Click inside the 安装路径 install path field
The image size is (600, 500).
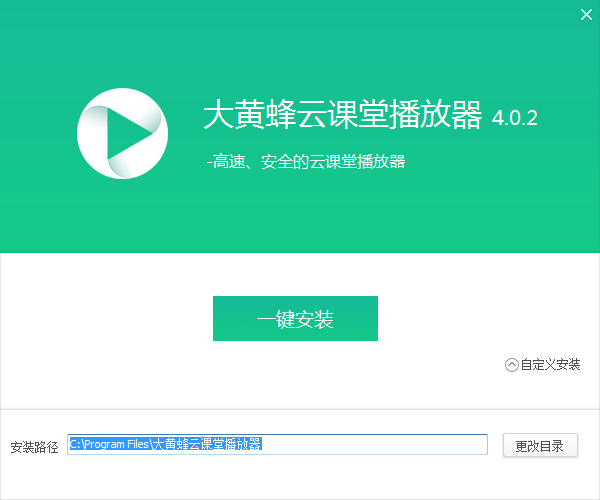277,444
